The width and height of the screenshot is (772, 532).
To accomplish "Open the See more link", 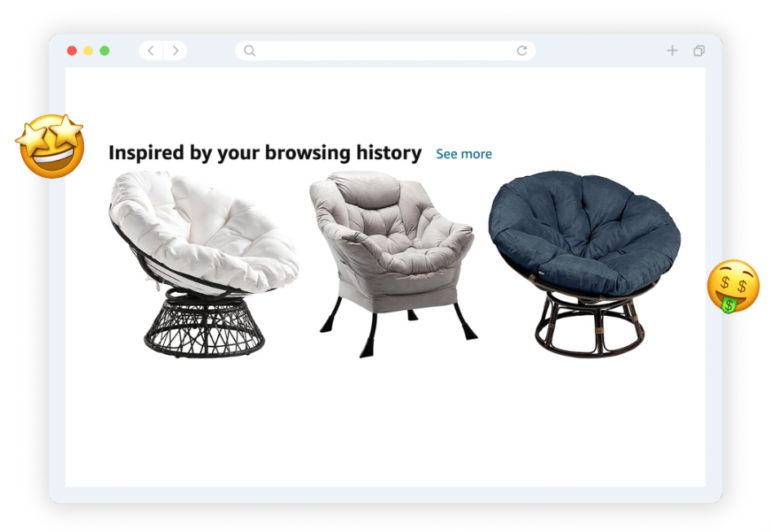I will point(464,154).
